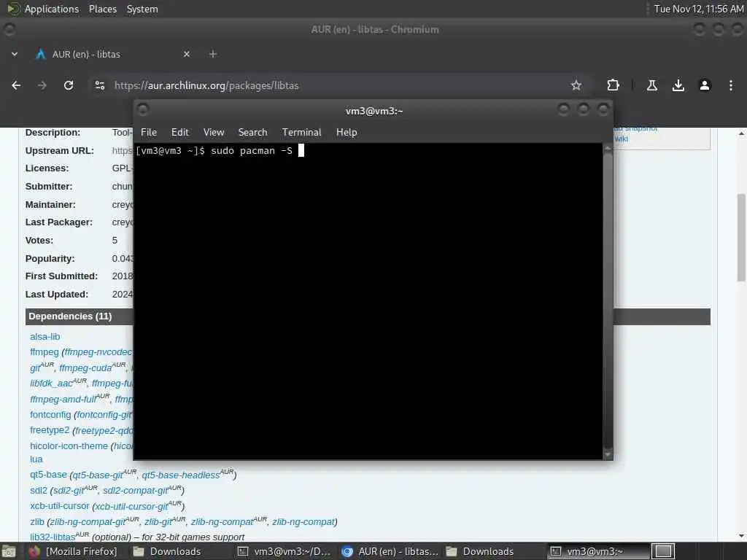Open the lua dependency link
The width and height of the screenshot is (747, 560).
[x=36, y=459]
